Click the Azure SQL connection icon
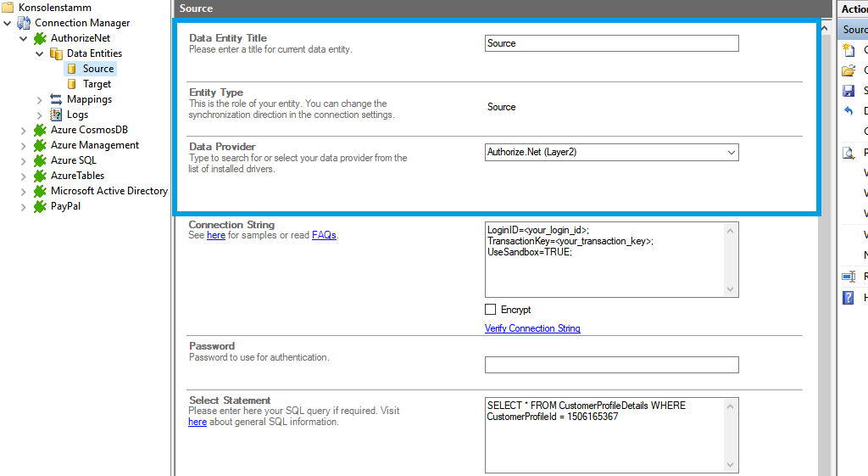Image resolution: width=868 pixels, height=476 pixels. pos(40,160)
